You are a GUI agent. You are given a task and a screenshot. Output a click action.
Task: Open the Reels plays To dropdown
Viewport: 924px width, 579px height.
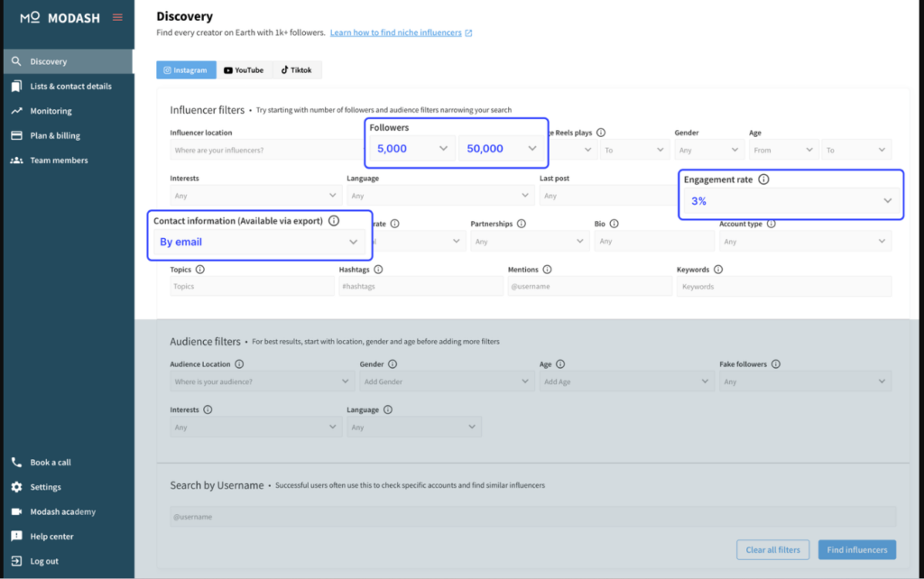click(634, 150)
